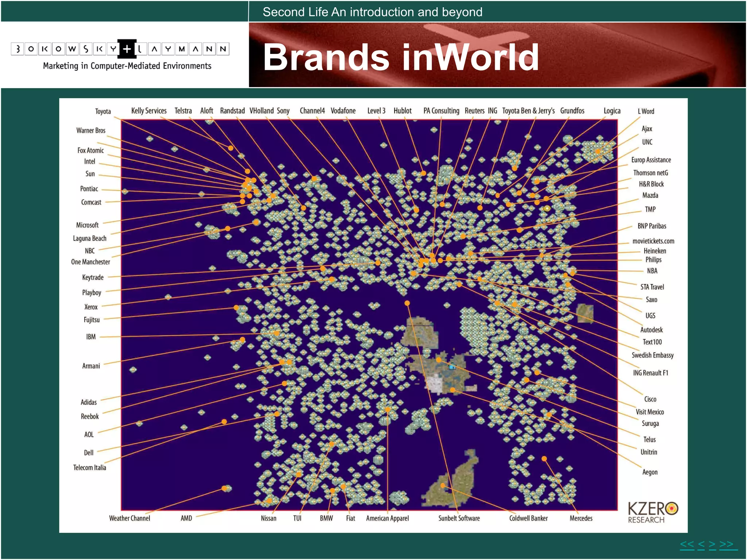Viewport: 747px width, 560px height.
Task: Select the 'Ajax' label
Action: pyautogui.click(x=647, y=129)
